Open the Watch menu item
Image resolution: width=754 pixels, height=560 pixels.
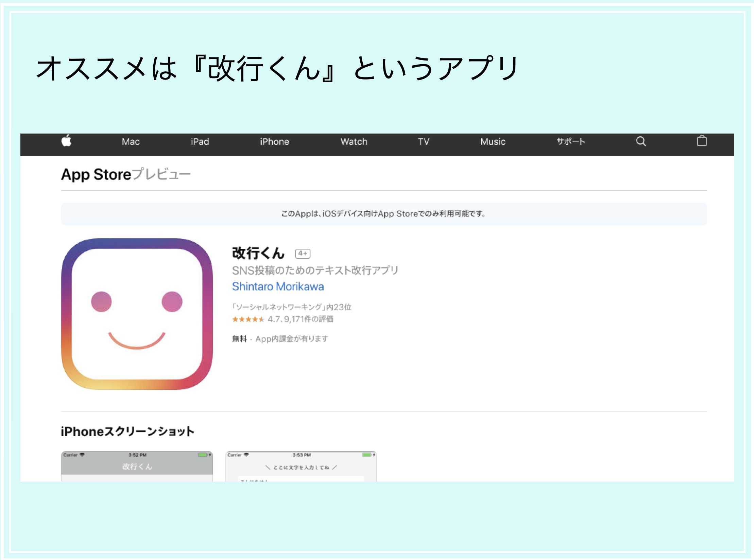pyautogui.click(x=354, y=141)
